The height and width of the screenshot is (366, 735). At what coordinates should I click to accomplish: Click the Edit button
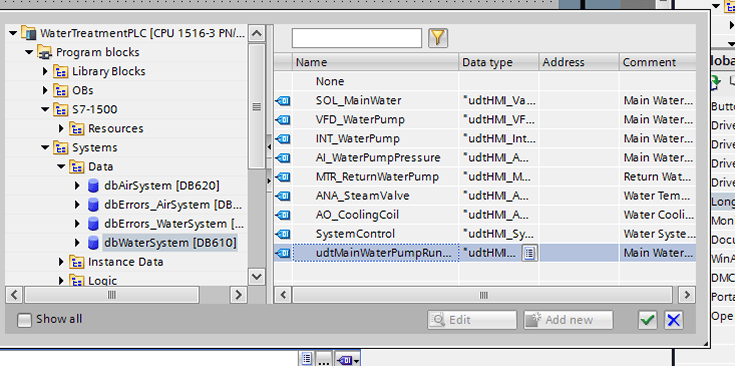(x=472, y=320)
